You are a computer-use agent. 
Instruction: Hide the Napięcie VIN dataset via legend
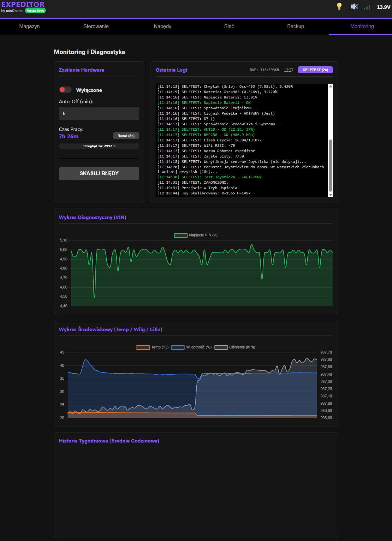181,235
